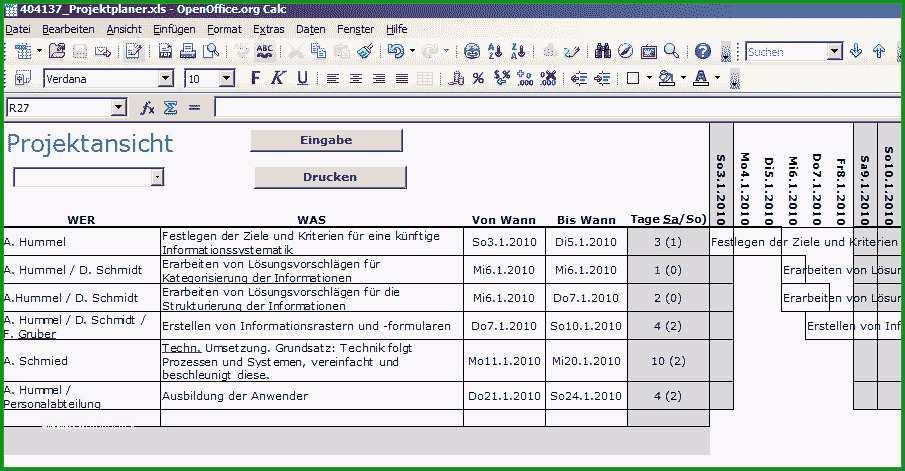Expand the Verdana font name dropdown

tap(166, 78)
